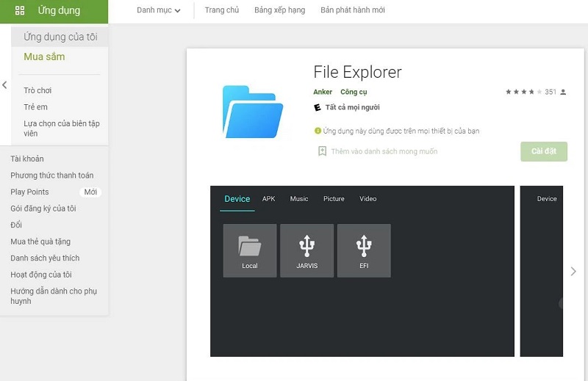The image size is (588, 381).
Task: Click the Mới badge next to Play Points
Action: [90, 192]
